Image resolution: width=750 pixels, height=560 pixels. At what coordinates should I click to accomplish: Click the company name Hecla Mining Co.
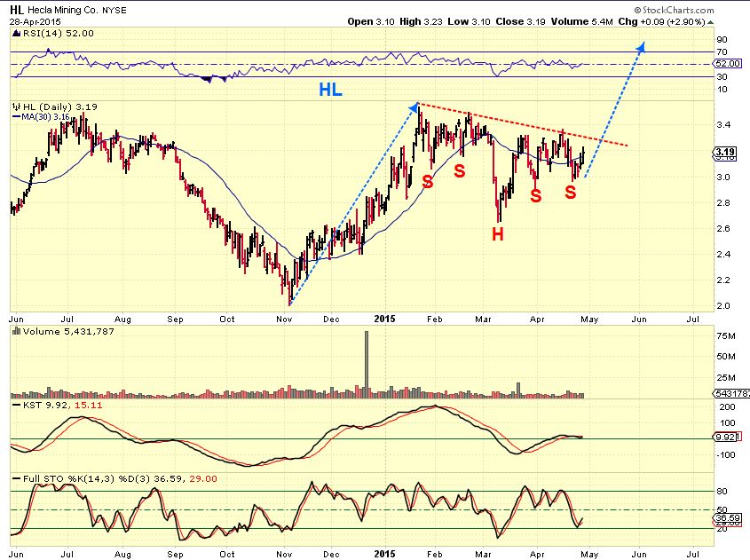(62, 10)
